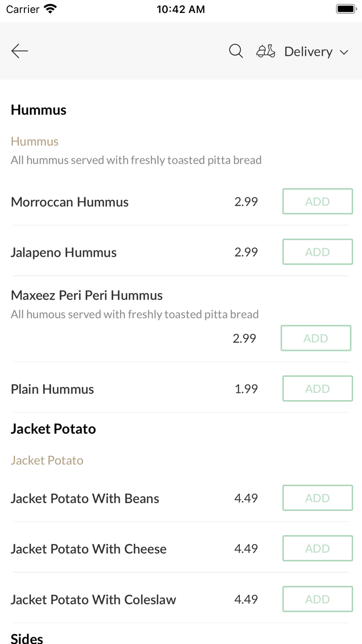This screenshot has width=362, height=644.
Task: Open the Maxeez Peri Peri Hummus item
Action: [x=87, y=296]
